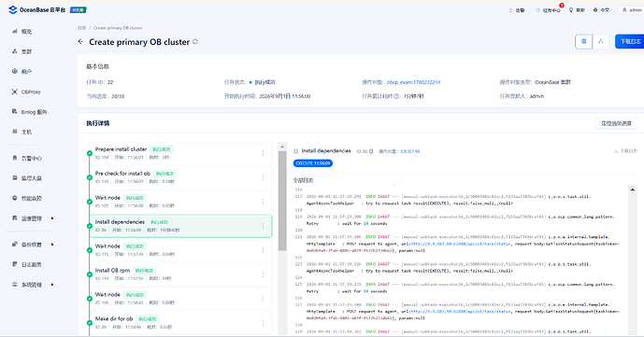This screenshot has height=337, width=644.
Task: Click icon left of 'Install dependencies' log title
Action: [295, 151]
